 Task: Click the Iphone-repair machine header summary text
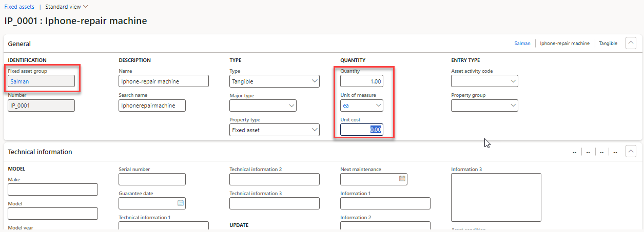pyautogui.click(x=565, y=44)
